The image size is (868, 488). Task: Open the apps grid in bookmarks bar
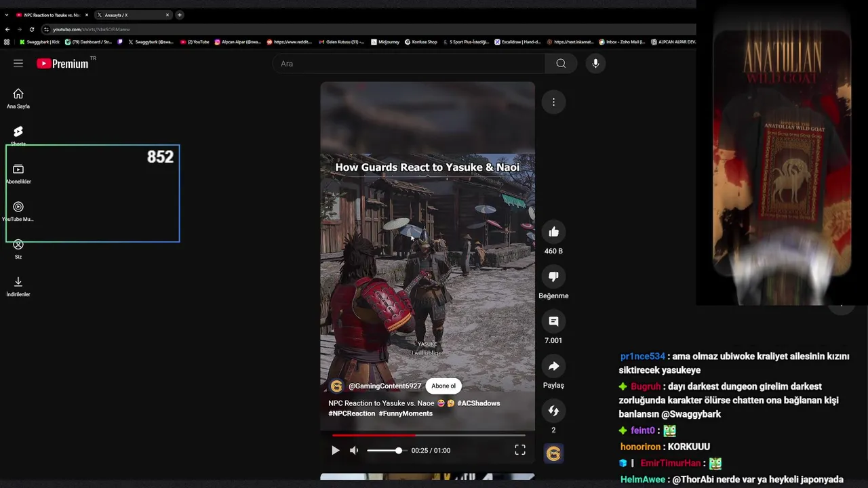[7, 42]
